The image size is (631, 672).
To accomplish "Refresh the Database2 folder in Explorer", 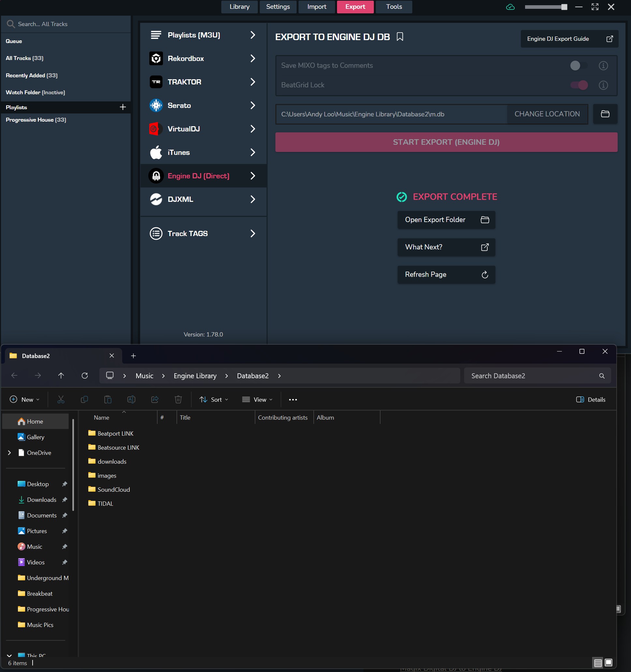I will 85,376.
